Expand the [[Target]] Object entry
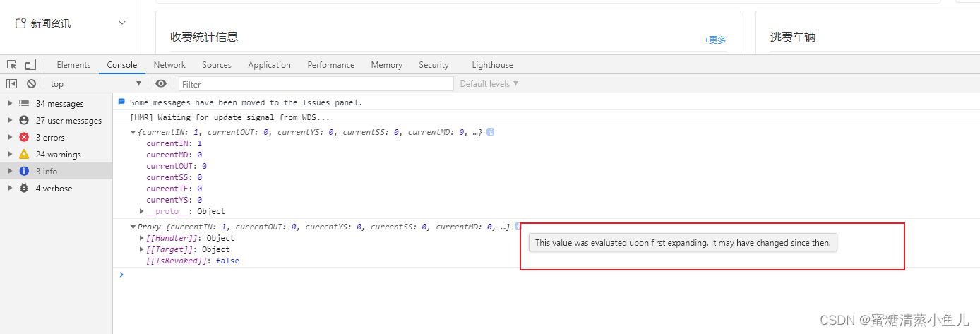Image resolution: width=980 pixels, height=334 pixels. [142, 249]
